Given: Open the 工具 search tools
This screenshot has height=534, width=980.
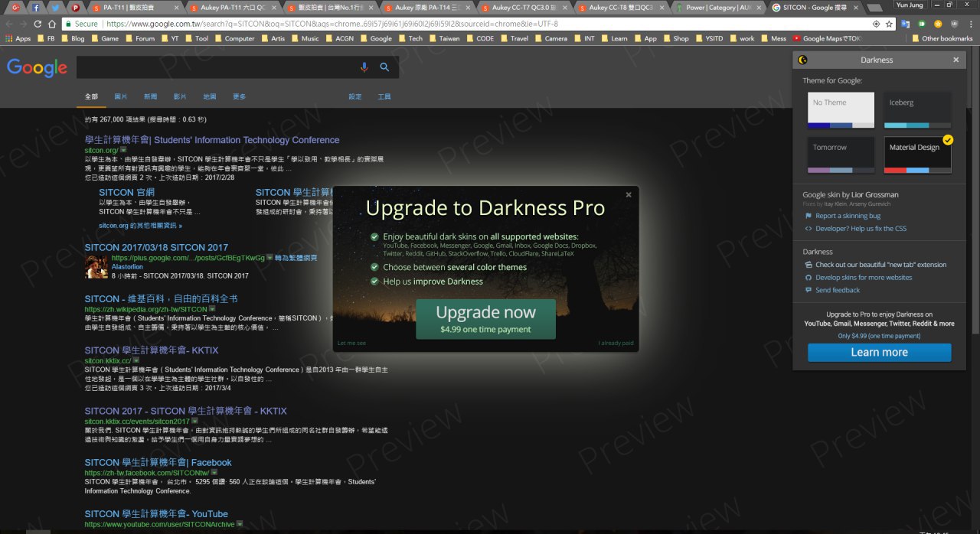Looking at the screenshot, I should (x=384, y=97).
